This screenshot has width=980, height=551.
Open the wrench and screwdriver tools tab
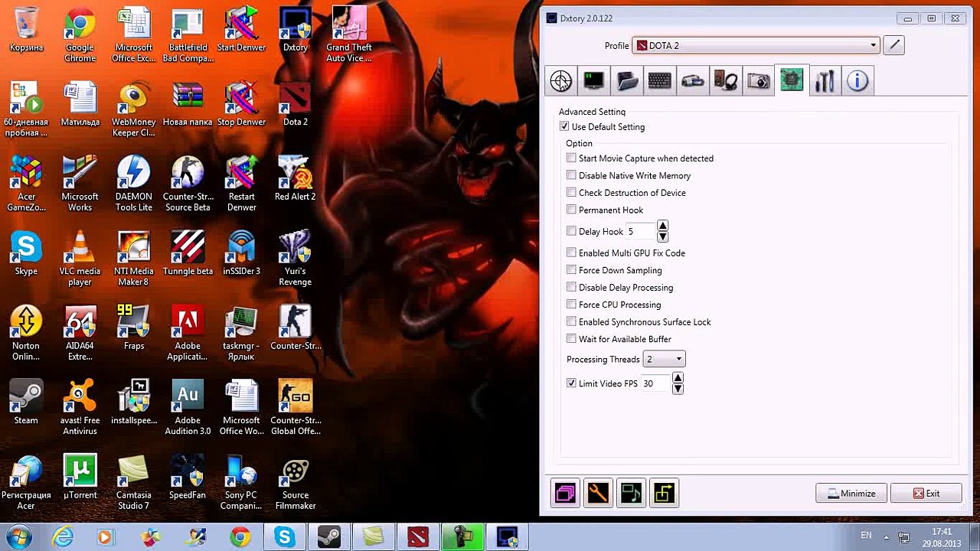pos(825,81)
